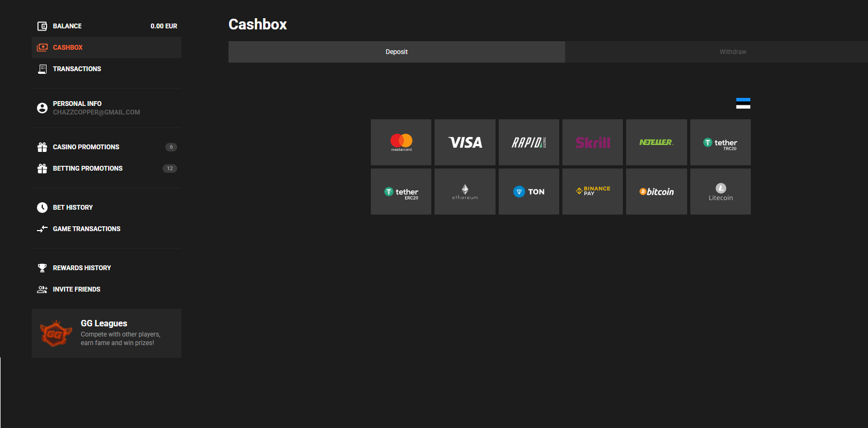
Task: Click the chazzcopper@gmail.com email text
Action: pyautogui.click(x=96, y=112)
